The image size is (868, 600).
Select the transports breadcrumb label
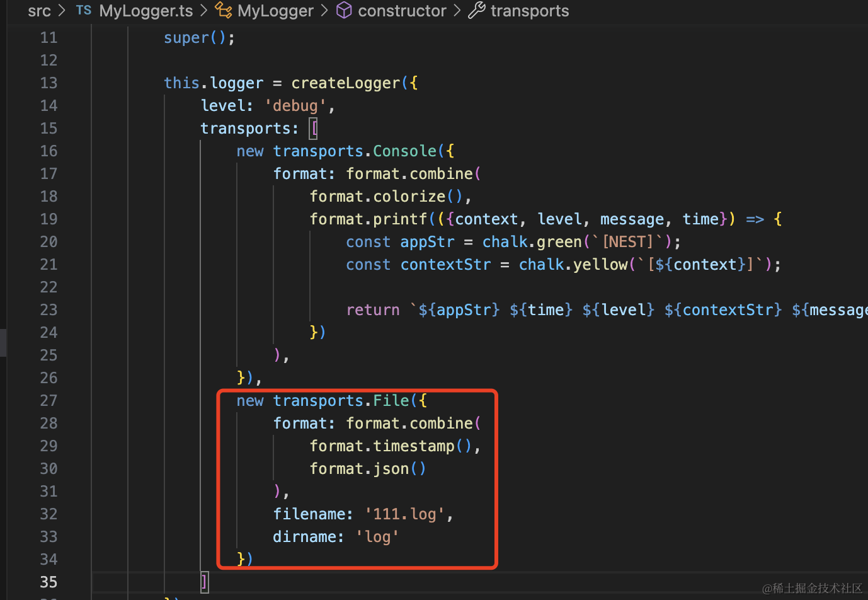tap(529, 11)
